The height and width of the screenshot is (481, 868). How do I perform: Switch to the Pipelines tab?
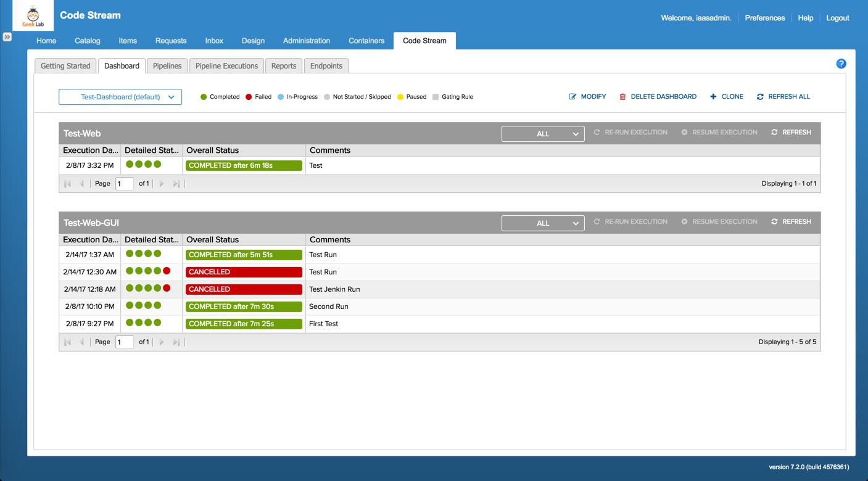click(x=167, y=65)
